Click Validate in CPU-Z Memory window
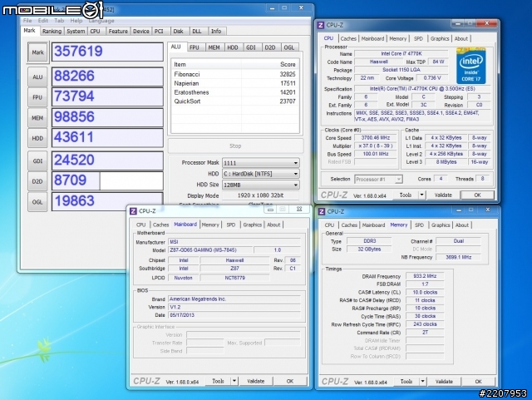Viewport: 532px width, 400px height. 444,382
